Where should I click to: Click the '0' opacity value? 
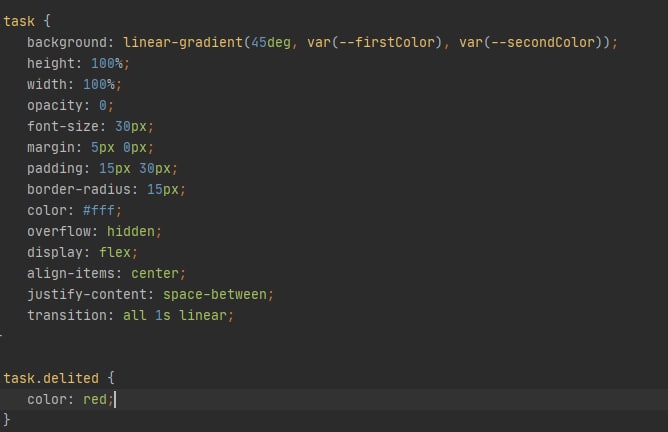pos(103,105)
